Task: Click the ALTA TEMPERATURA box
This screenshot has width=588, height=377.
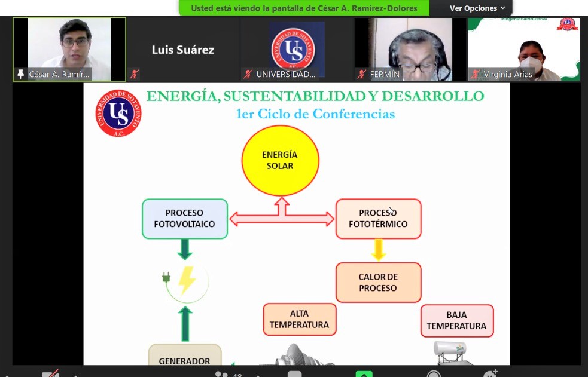Action: (x=299, y=320)
